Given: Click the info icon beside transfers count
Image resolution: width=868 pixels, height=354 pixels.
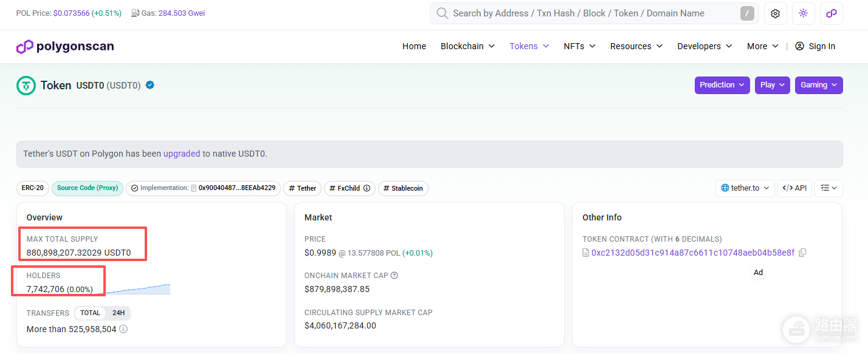Looking at the screenshot, I should click(123, 329).
